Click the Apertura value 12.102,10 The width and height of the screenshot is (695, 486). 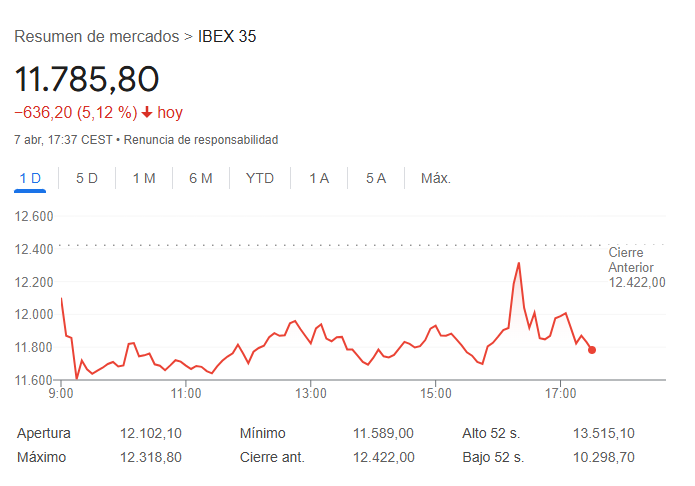pyautogui.click(x=150, y=434)
